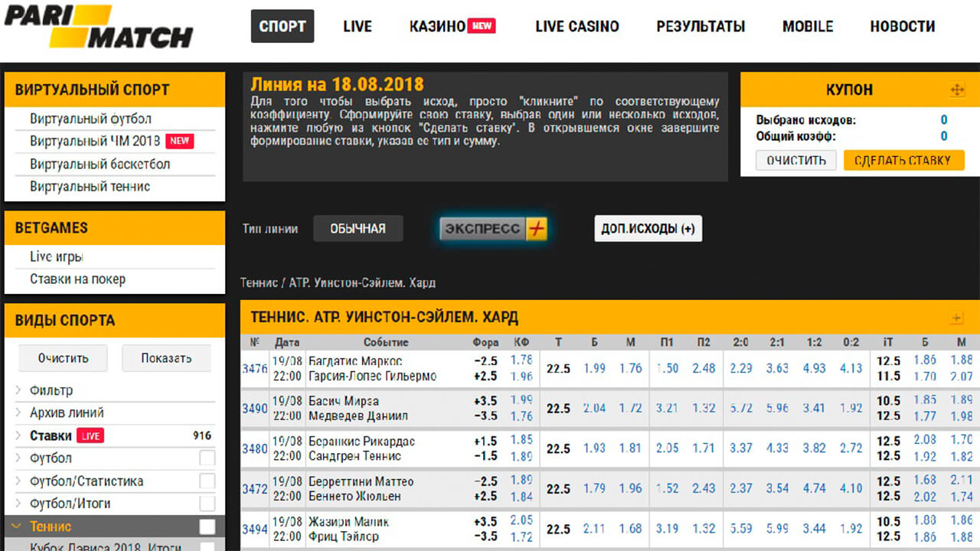
Task: Click event number 3494
Action: [x=255, y=529]
